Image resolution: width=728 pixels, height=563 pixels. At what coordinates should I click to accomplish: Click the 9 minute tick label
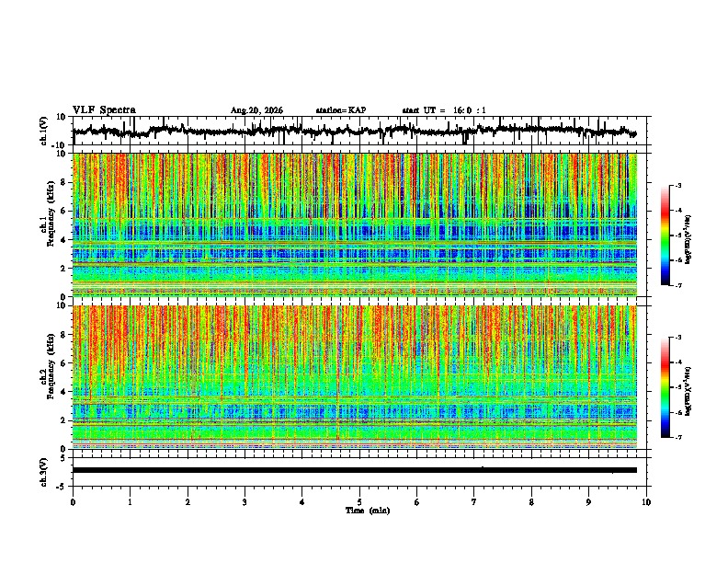[588, 502]
